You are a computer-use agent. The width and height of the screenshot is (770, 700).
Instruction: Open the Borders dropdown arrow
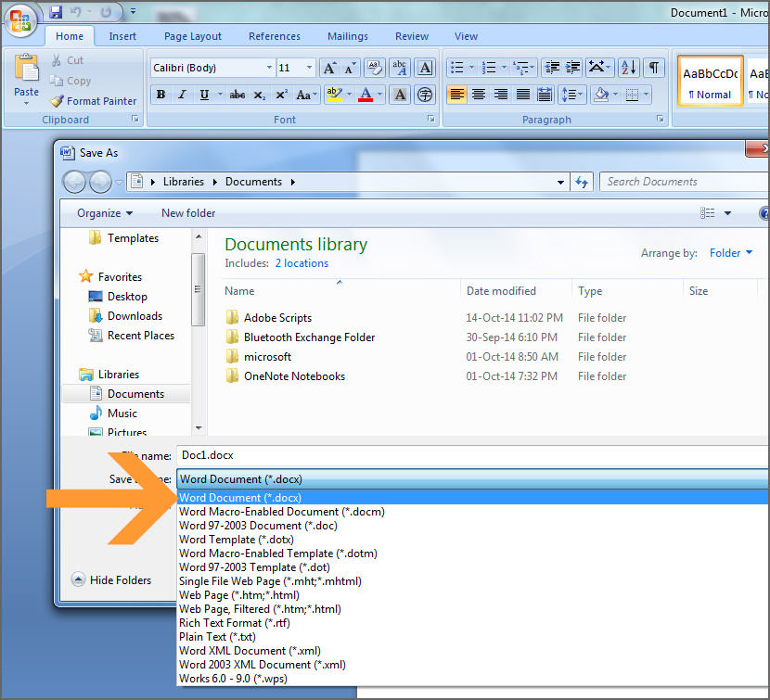(x=647, y=95)
